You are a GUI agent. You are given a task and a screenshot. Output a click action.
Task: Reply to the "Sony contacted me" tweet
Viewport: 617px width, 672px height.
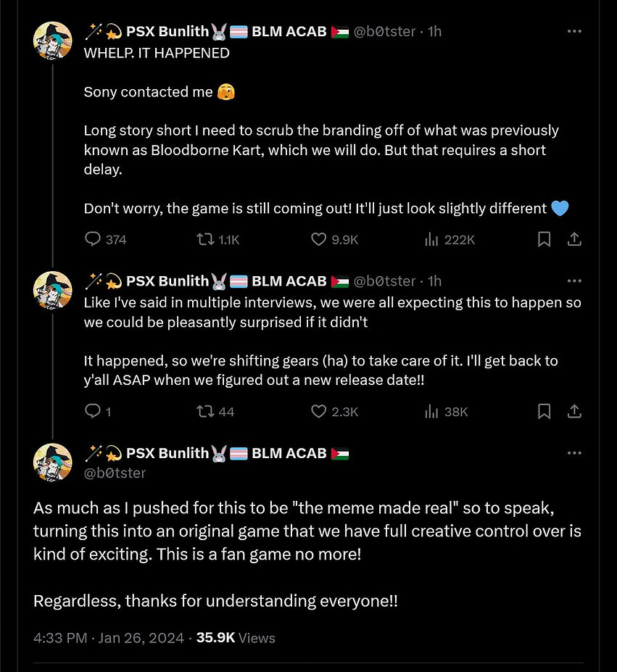coord(93,239)
